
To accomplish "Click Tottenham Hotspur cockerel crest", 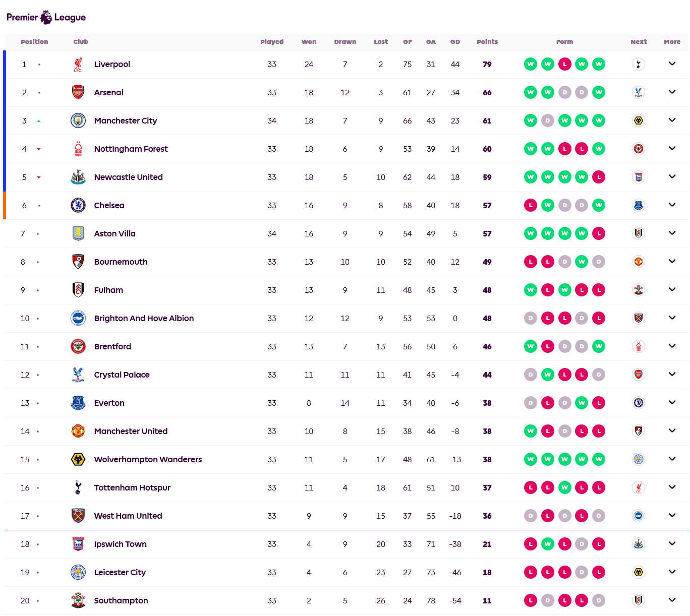I will [78, 487].
